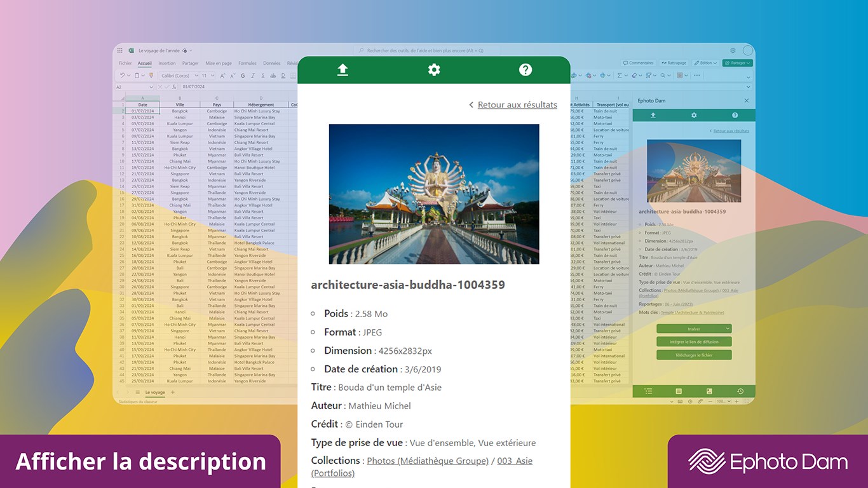Expand the Name Box A2 dropdown
Viewport: 868px width, 488px height.
coord(151,87)
